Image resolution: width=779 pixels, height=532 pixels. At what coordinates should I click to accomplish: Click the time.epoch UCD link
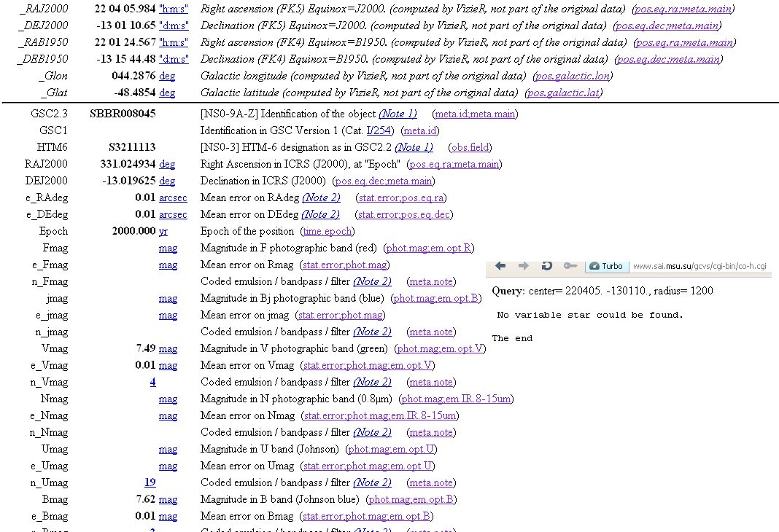[328, 231]
